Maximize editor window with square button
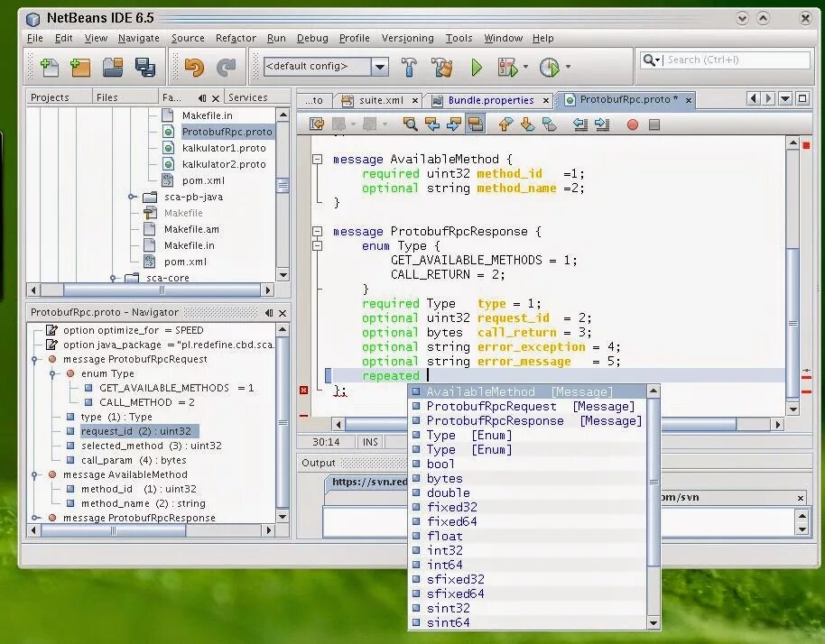Viewport: 825px width, 644px height. pos(802,98)
